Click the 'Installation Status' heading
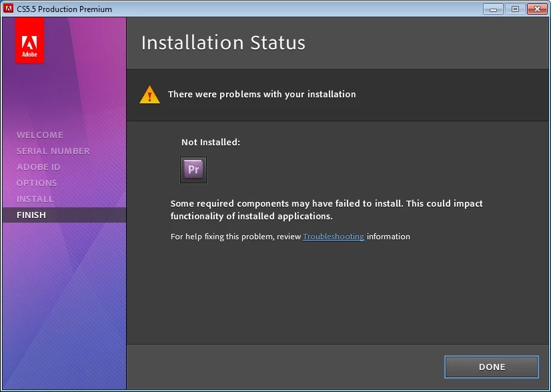Viewport: 551px width, 392px height. (x=223, y=43)
